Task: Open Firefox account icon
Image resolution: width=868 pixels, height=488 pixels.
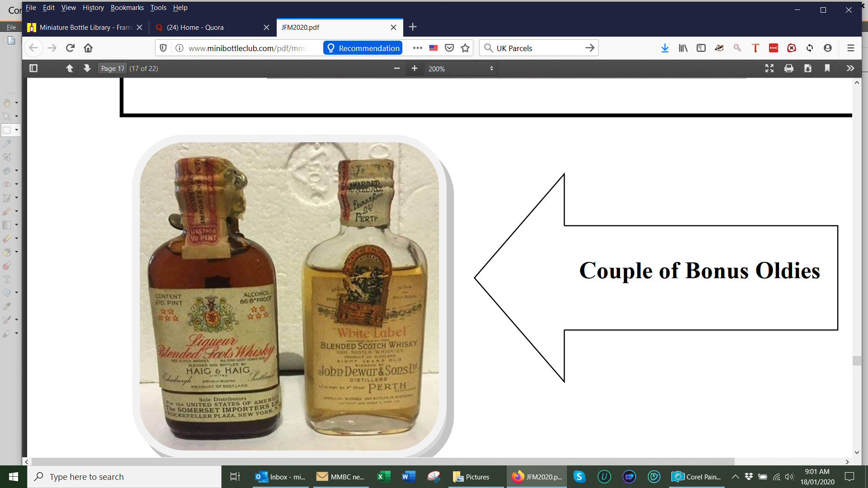Action: [x=828, y=48]
